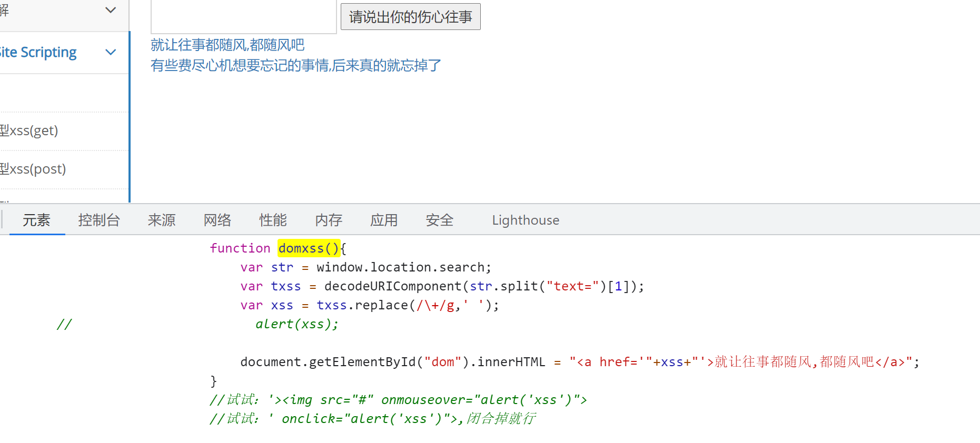Image resolution: width=980 pixels, height=443 pixels.
Task: Switch to the 性能 DevTools tab
Action: point(273,220)
